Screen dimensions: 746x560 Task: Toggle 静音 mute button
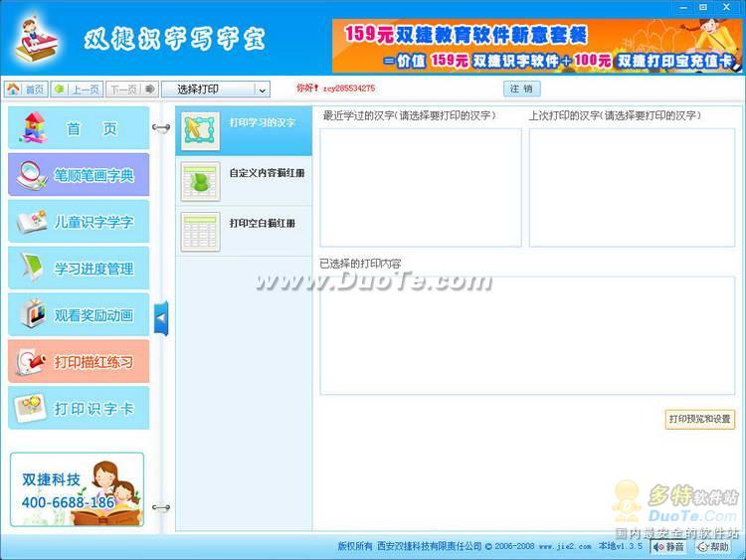tap(668, 547)
